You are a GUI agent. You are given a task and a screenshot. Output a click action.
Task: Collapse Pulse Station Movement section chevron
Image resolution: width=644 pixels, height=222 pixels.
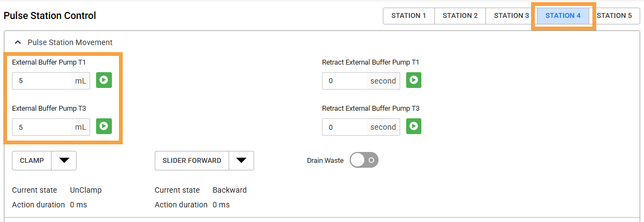click(17, 42)
